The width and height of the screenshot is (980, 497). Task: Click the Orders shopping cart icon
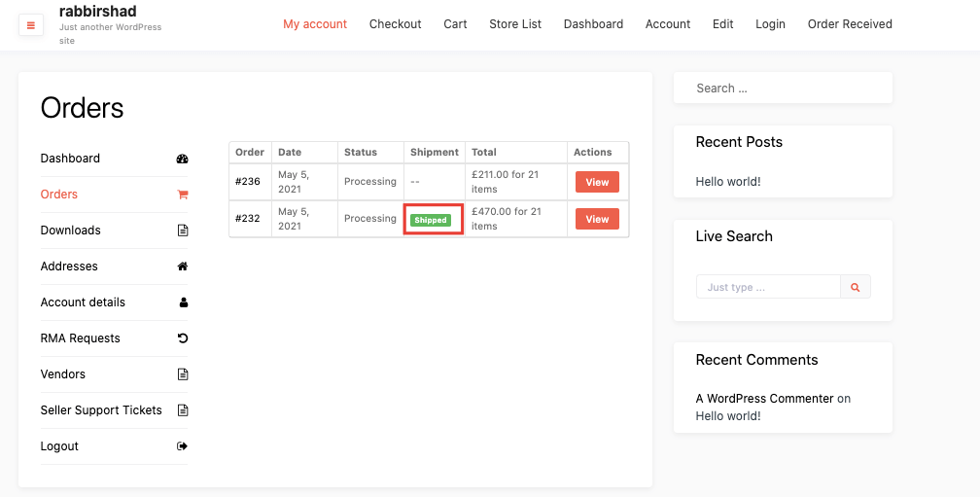183,195
